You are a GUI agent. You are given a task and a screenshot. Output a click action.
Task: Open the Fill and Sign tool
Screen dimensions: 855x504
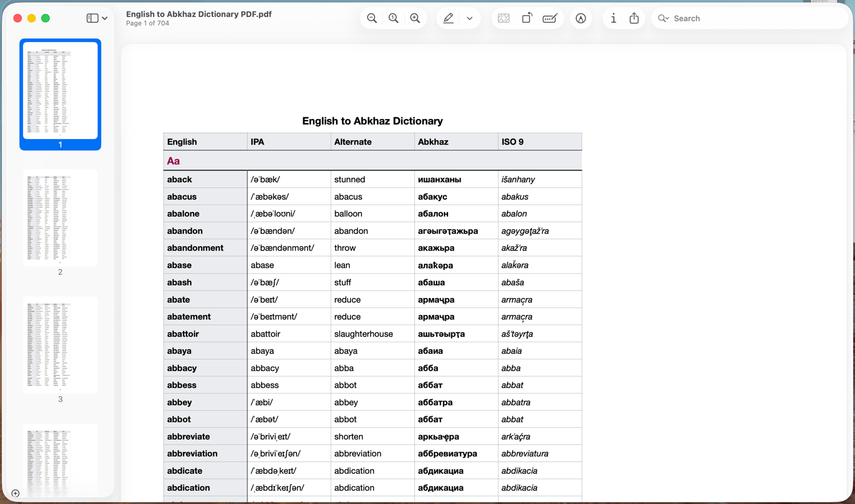(x=549, y=18)
